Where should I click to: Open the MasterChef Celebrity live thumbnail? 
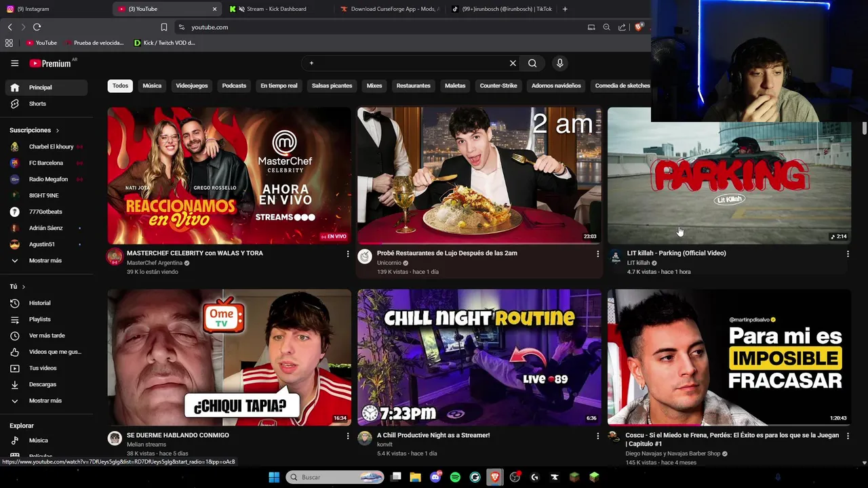pyautogui.click(x=229, y=176)
